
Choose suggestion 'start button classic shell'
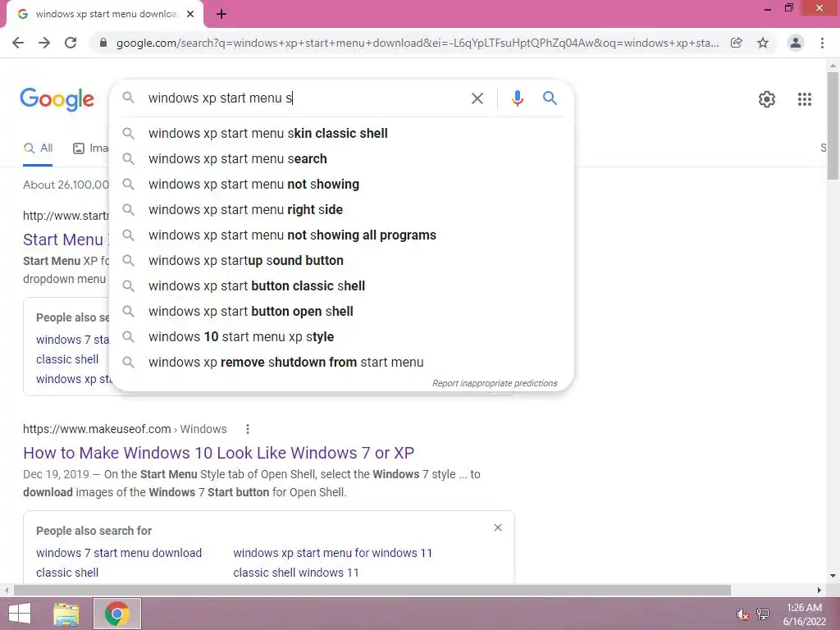click(342, 286)
